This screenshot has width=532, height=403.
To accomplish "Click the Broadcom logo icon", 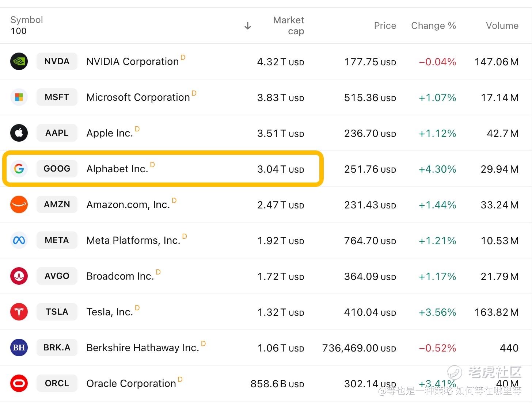I will [x=19, y=276].
